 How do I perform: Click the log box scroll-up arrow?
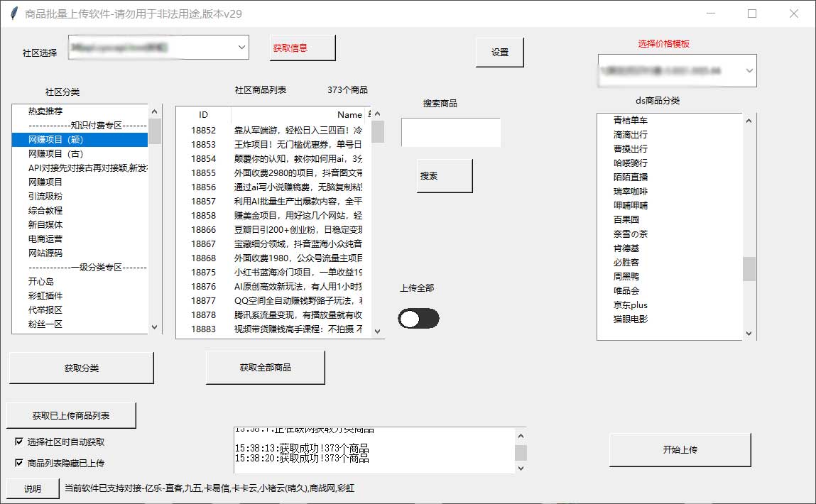[521, 436]
